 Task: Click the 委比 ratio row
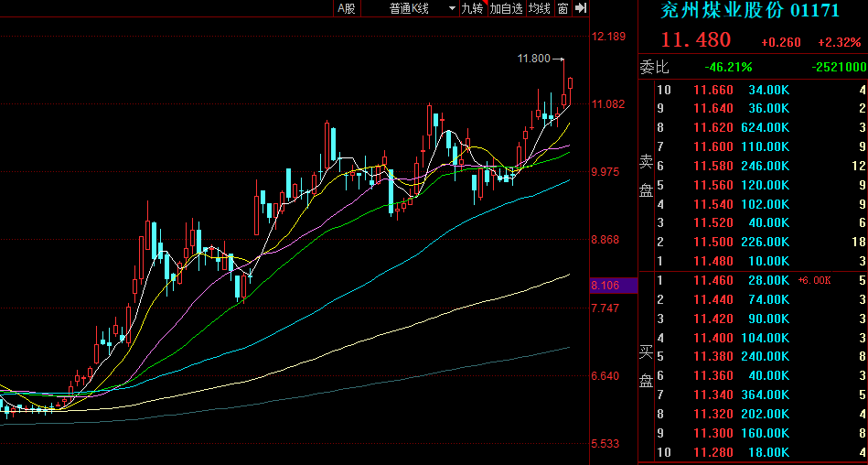pyautogui.click(x=752, y=67)
